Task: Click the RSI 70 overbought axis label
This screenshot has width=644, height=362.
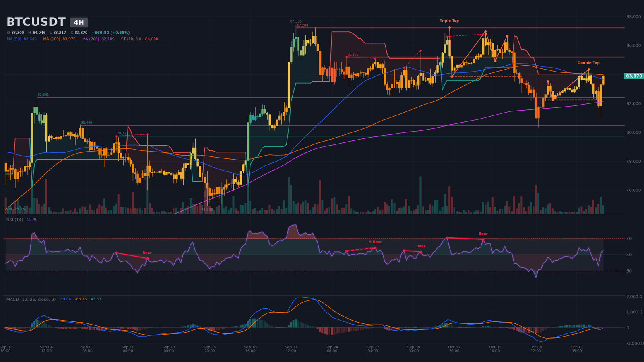Action: [x=629, y=239]
